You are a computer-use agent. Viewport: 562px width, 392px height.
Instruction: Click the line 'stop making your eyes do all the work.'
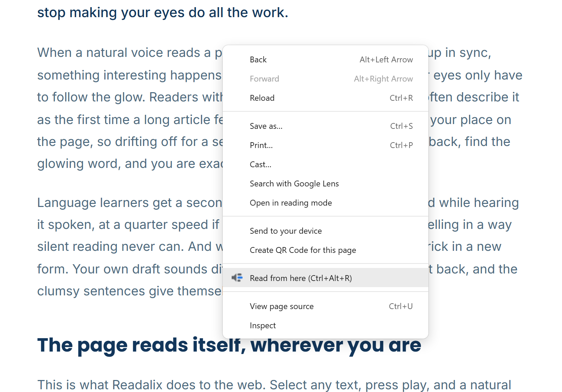coord(163,13)
